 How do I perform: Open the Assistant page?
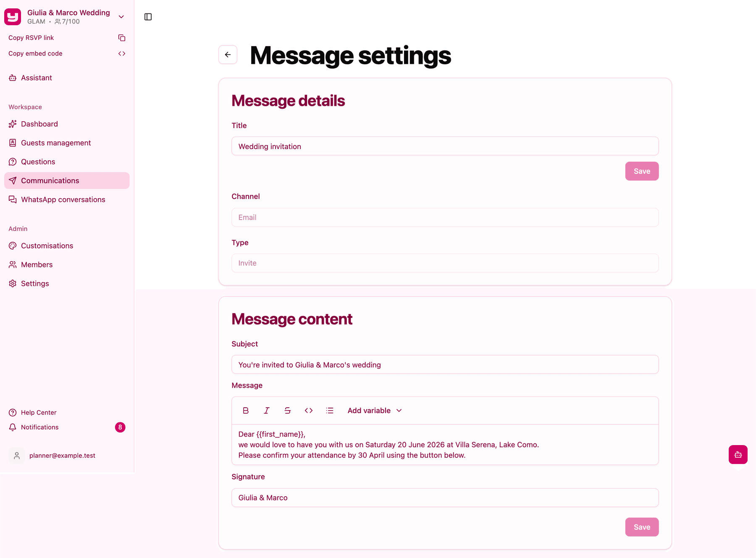click(67, 78)
